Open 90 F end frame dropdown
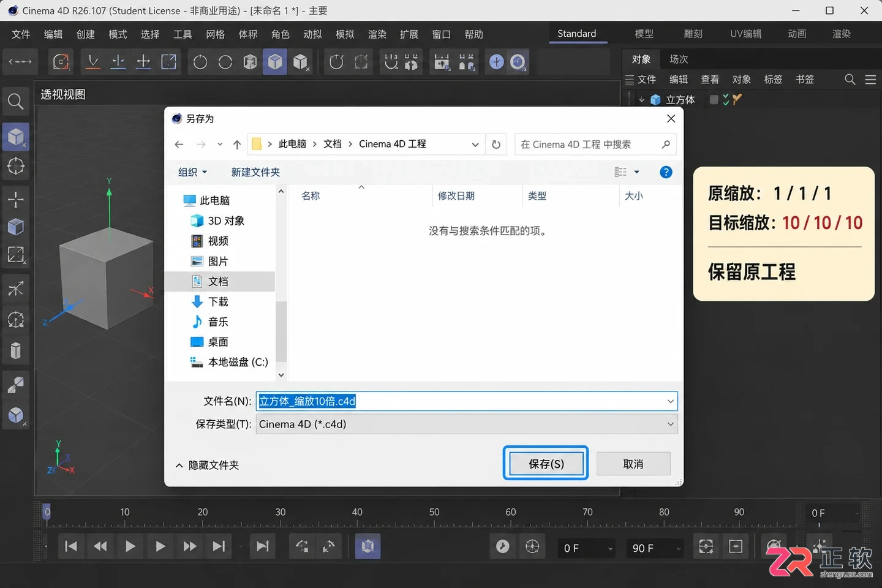 [678, 549]
